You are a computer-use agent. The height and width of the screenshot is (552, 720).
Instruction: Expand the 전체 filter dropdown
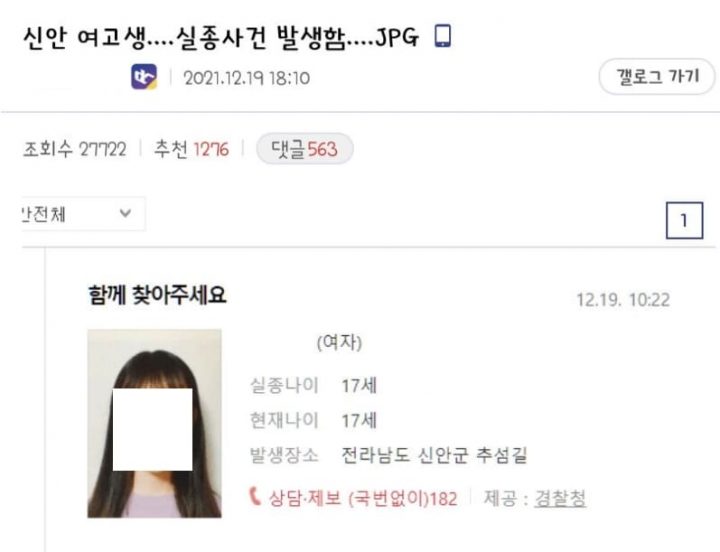click(83, 214)
